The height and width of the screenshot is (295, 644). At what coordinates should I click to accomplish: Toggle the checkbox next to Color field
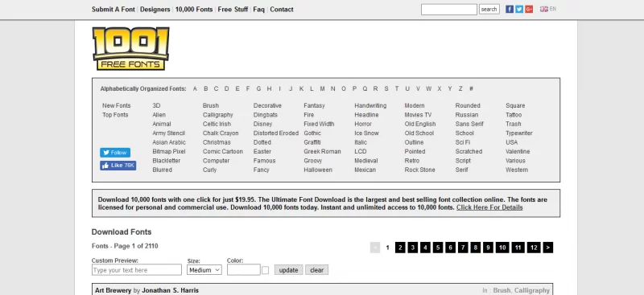(266, 270)
